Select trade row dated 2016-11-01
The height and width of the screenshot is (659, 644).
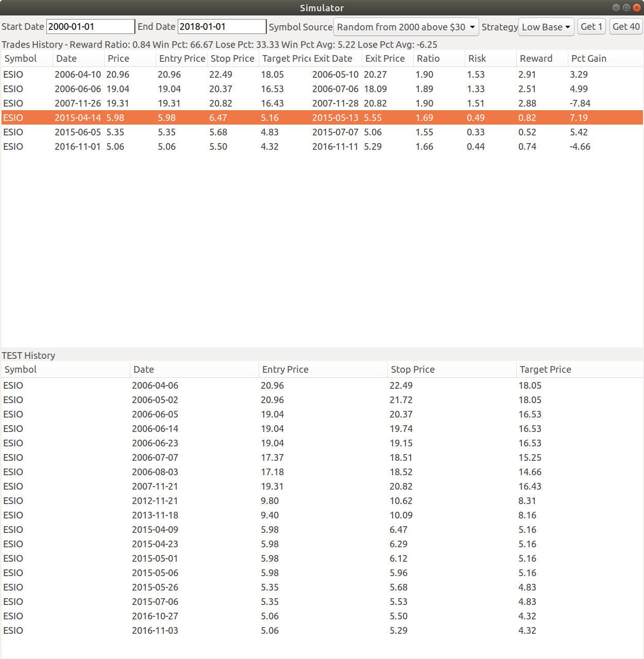coord(322,147)
